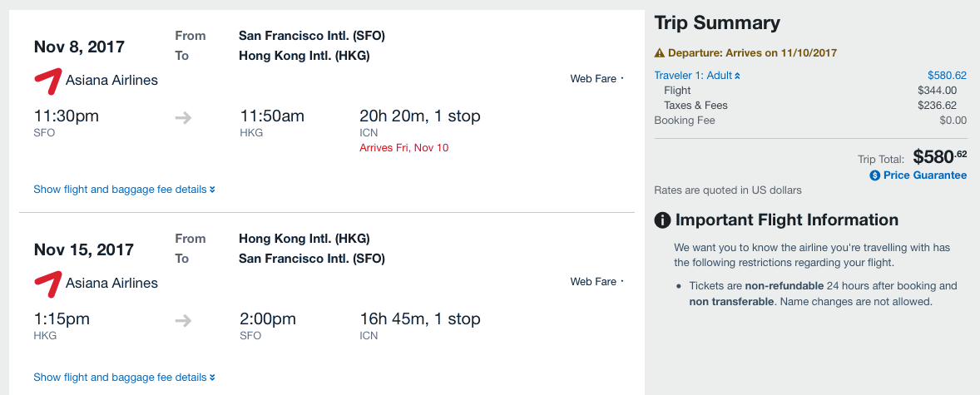Click the 20h 20m, 1 stop duration text
This screenshot has width=980, height=395.
tap(419, 116)
